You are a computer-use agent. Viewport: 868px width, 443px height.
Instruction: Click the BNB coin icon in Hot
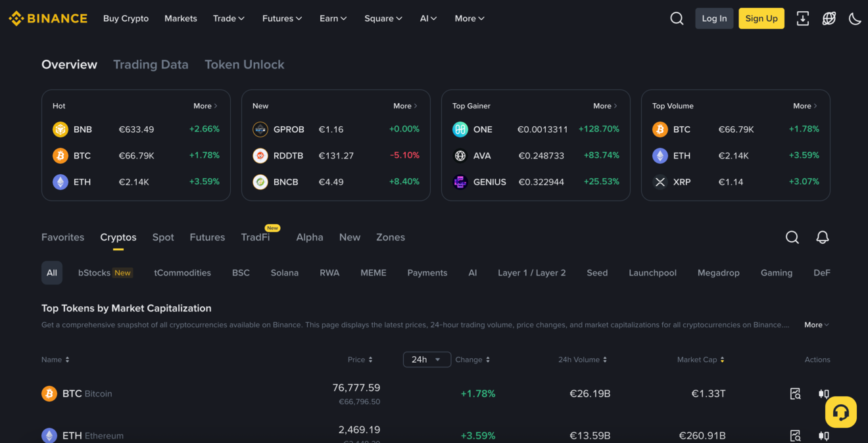click(x=60, y=129)
